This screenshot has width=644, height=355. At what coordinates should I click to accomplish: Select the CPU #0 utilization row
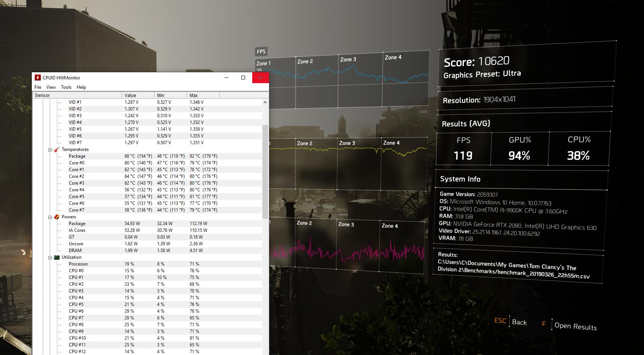pyautogui.click(x=147, y=271)
